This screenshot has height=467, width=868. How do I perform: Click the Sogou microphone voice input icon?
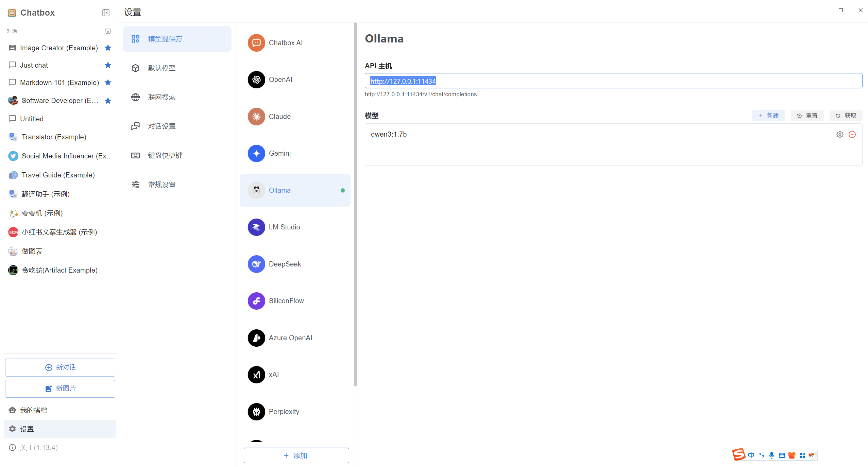pyautogui.click(x=772, y=455)
